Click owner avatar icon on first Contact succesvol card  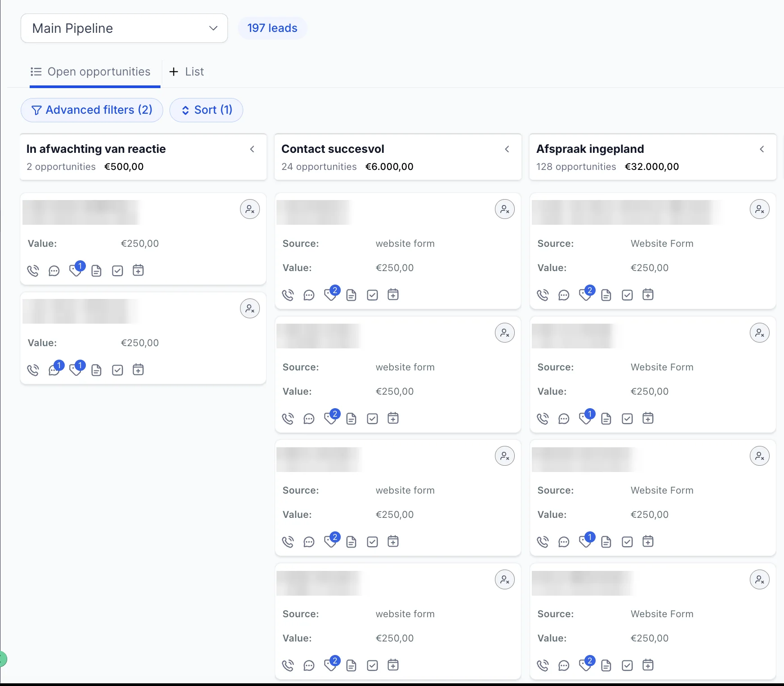[505, 209]
